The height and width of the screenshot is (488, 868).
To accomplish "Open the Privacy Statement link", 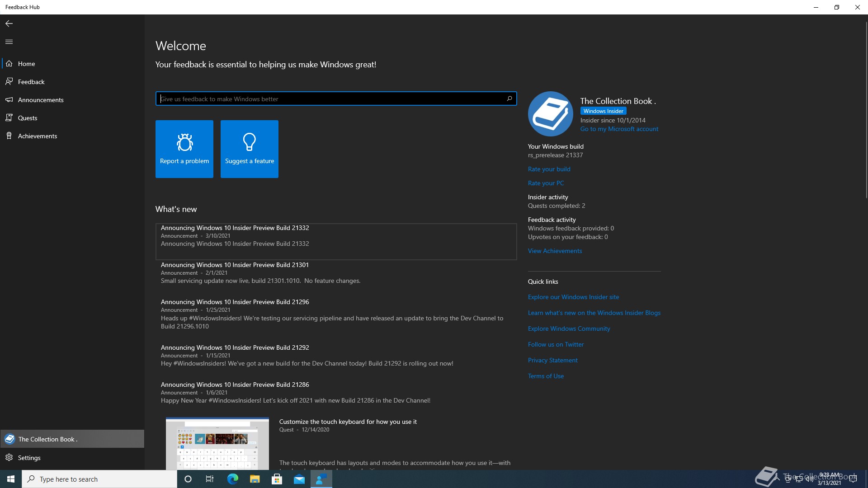I will (x=552, y=361).
